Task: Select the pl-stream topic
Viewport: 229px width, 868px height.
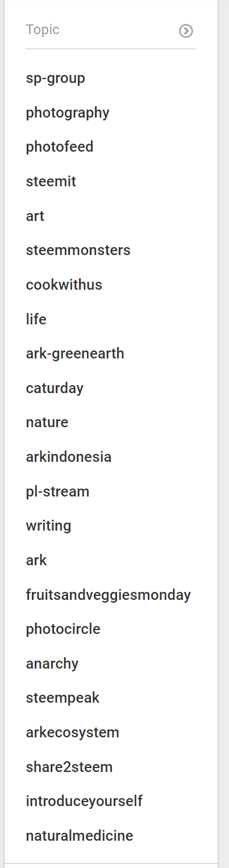Action: [x=57, y=492]
